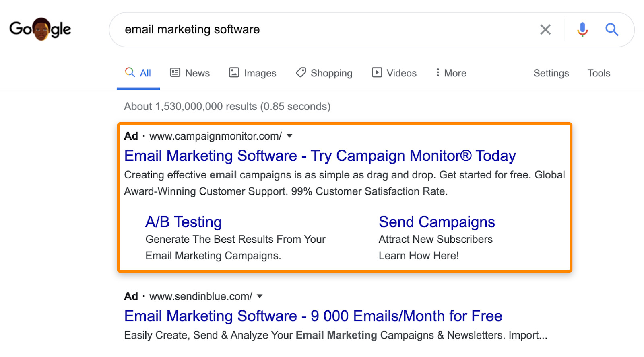
Task: Open the Sendinblue 9000 Emails/Month ad
Action: pos(312,316)
